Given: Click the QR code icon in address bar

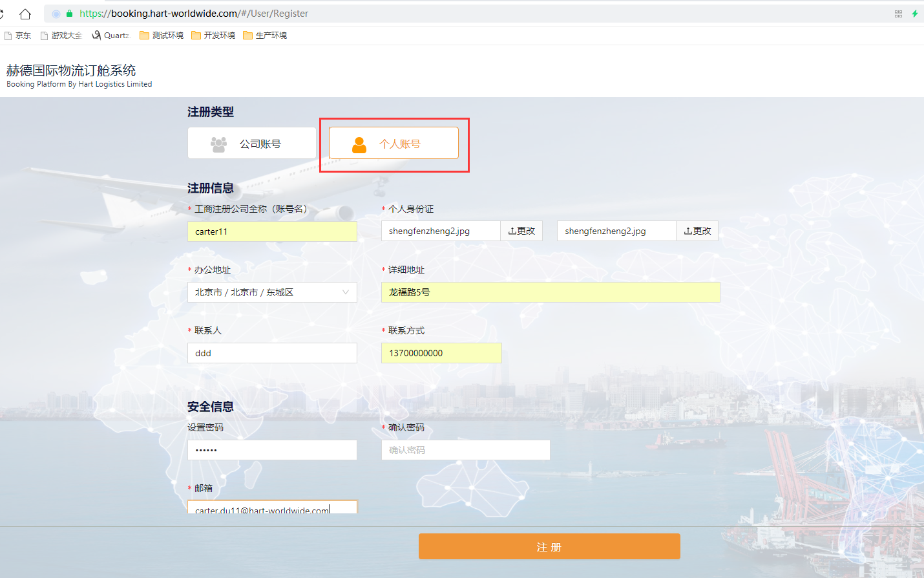Looking at the screenshot, I should [x=898, y=14].
